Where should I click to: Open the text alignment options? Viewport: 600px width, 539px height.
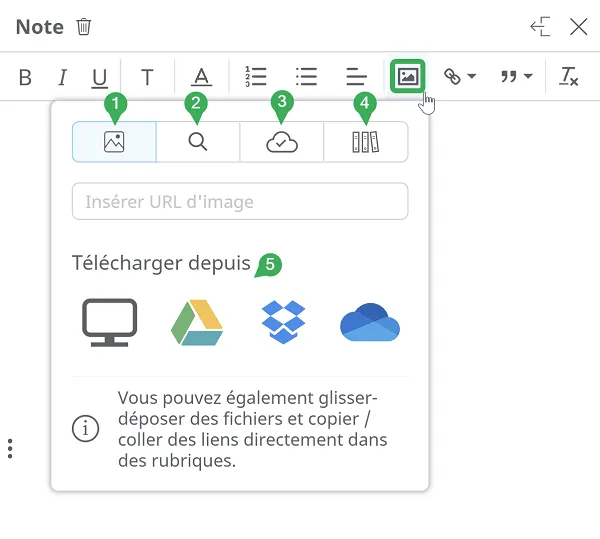(357, 77)
